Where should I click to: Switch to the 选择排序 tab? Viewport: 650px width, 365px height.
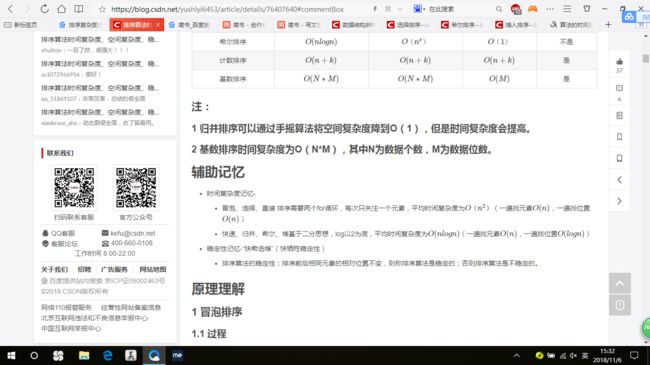(x=408, y=25)
